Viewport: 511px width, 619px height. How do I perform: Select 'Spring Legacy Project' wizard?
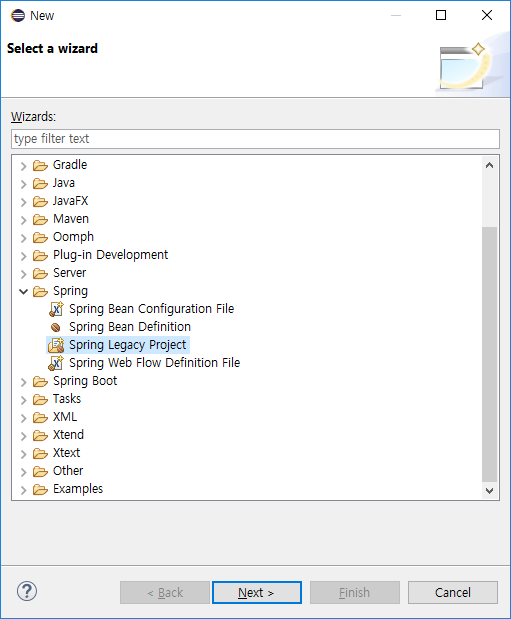pyautogui.click(x=127, y=345)
